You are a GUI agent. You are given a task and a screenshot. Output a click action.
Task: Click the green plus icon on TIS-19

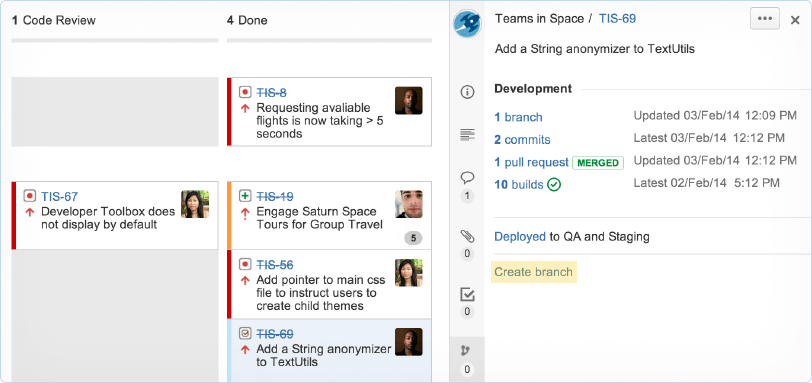(245, 196)
